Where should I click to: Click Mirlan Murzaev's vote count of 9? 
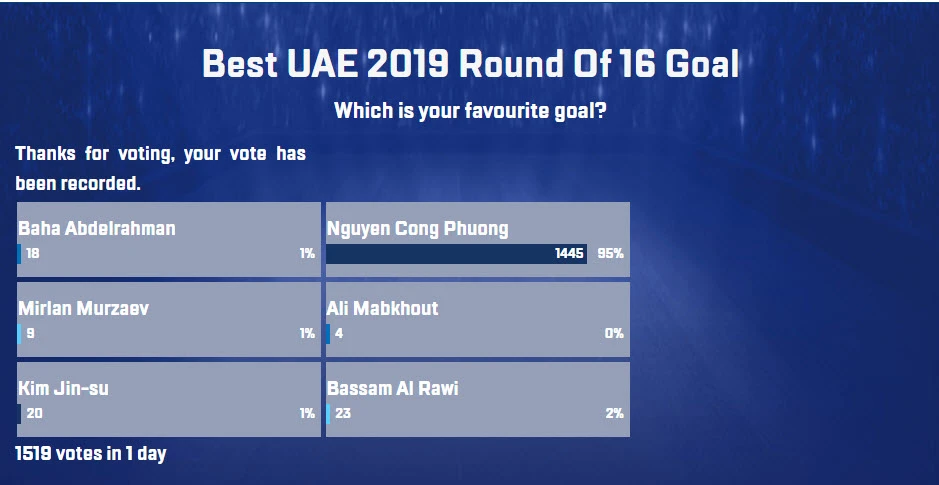point(30,334)
